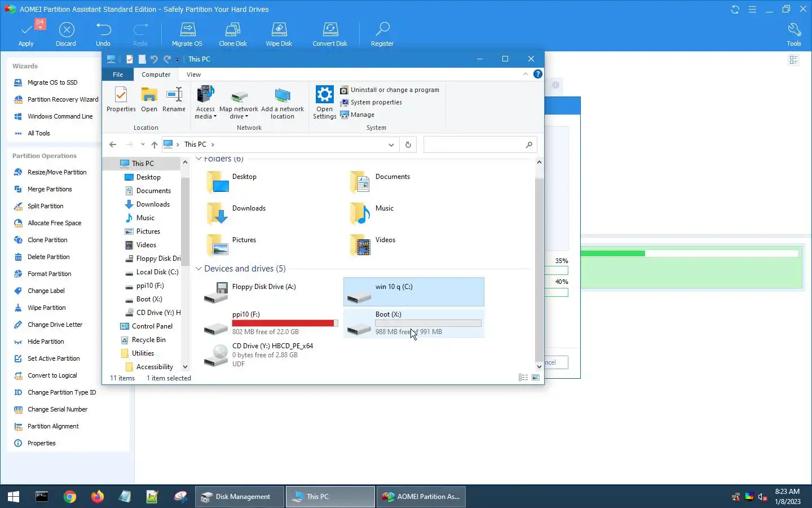812x508 pixels.
Task: Open recent locations dropdown arrow
Action: pyautogui.click(x=143, y=144)
